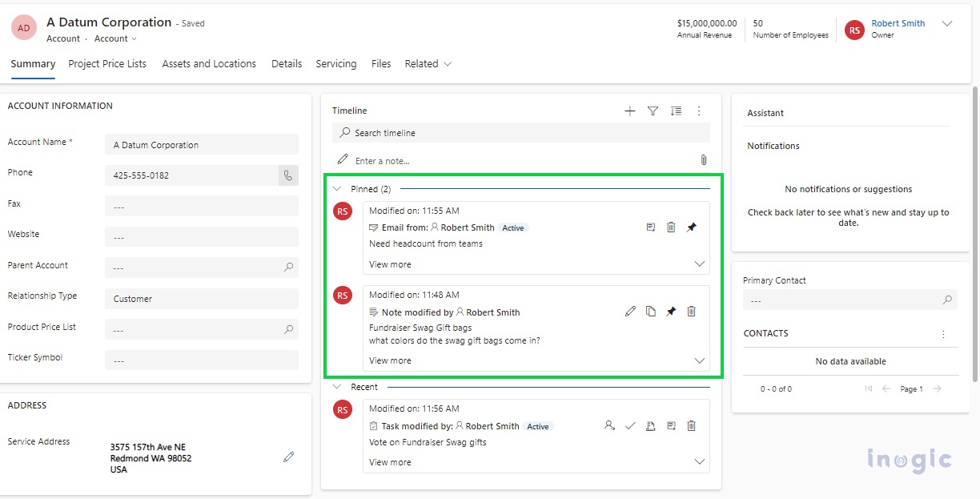Click View more on the email entry

[390, 264]
